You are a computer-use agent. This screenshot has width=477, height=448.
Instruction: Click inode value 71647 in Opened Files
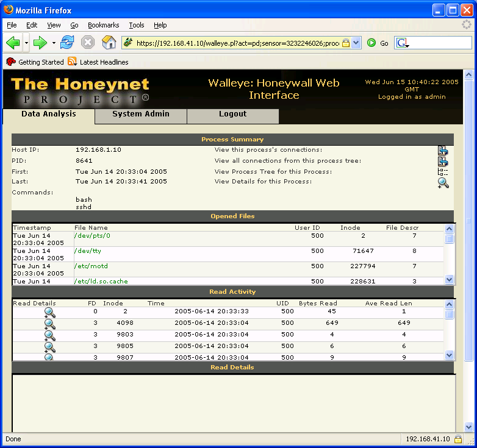point(363,251)
